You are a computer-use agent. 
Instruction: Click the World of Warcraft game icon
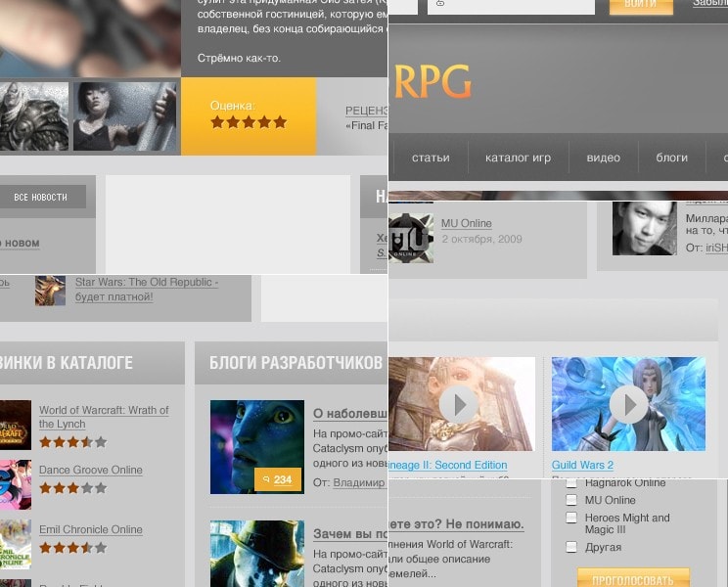tap(15, 427)
